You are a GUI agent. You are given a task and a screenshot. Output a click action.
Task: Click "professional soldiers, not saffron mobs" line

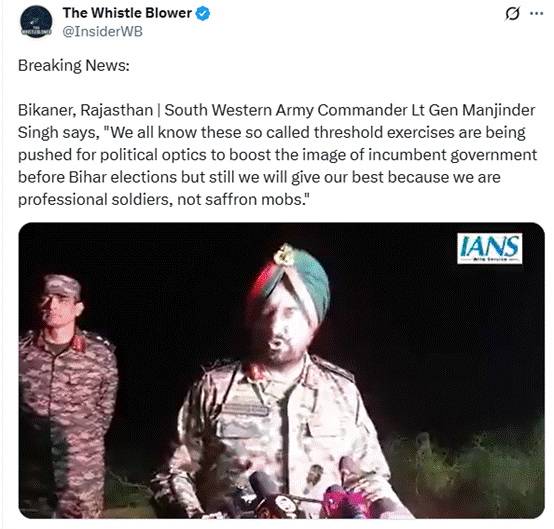[x=163, y=199]
